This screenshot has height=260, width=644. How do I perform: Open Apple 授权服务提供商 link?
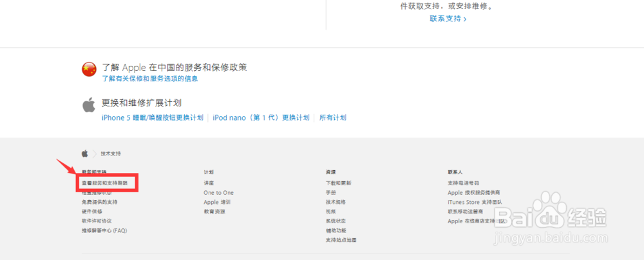[474, 192]
